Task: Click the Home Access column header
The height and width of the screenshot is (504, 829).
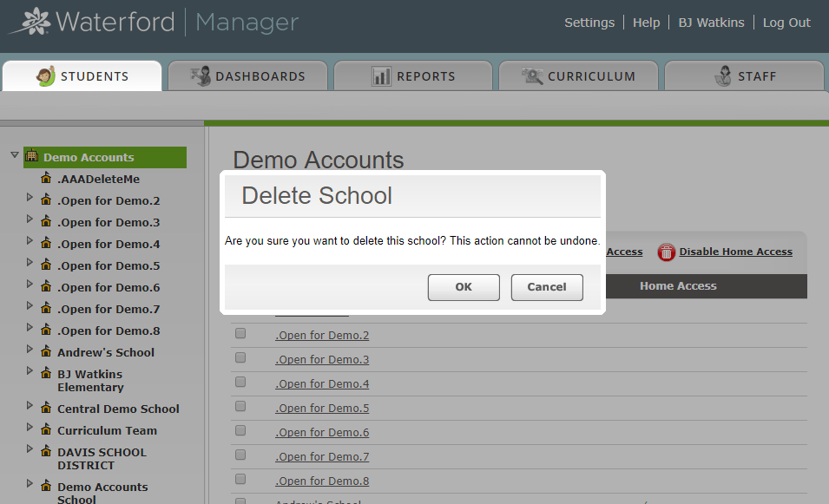Action: coord(678,285)
